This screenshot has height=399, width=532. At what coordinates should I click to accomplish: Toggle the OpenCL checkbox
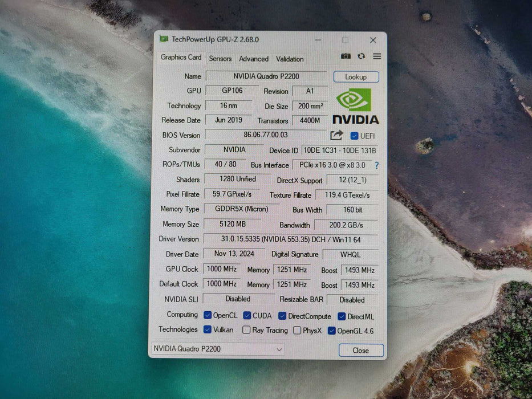coord(207,315)
